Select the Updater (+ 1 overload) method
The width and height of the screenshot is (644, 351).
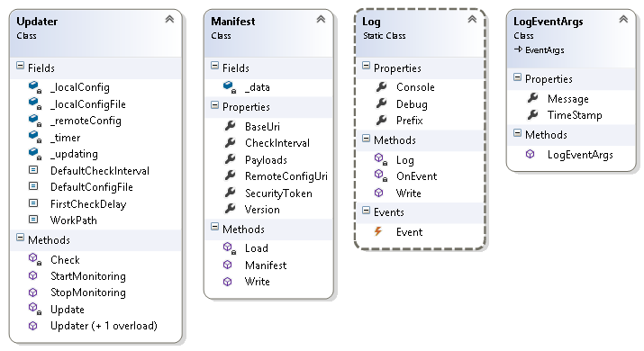coord(104,326)
